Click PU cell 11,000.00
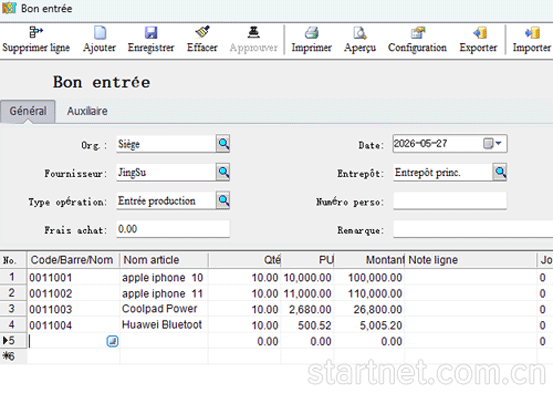553x393 pixels. point(308,294)
